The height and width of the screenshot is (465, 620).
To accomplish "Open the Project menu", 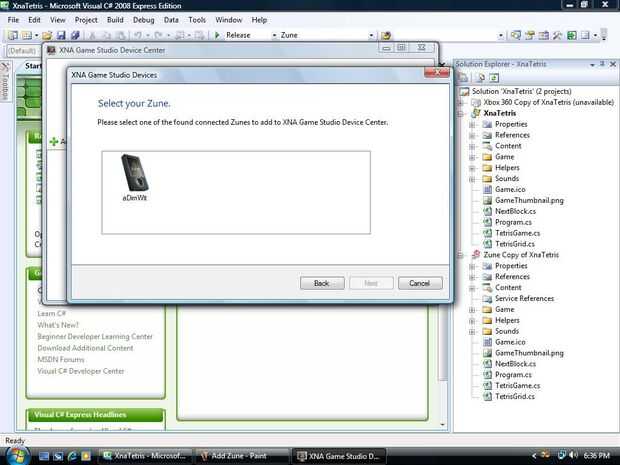I will click(86, 20).
